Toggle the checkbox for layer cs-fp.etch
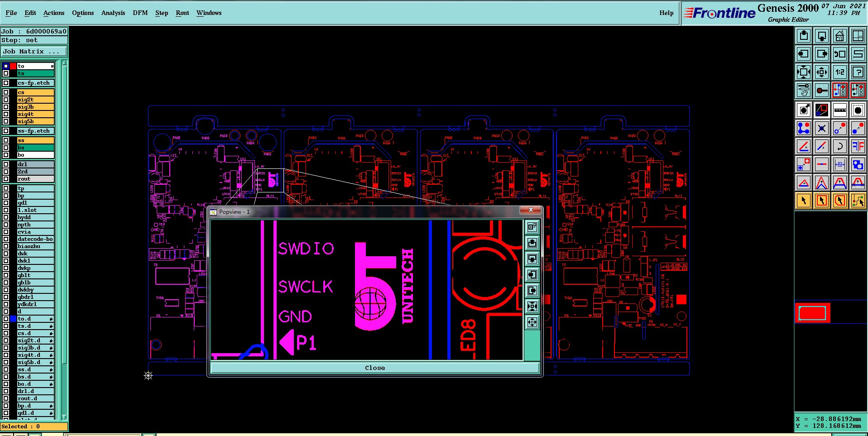 point(6,83)
